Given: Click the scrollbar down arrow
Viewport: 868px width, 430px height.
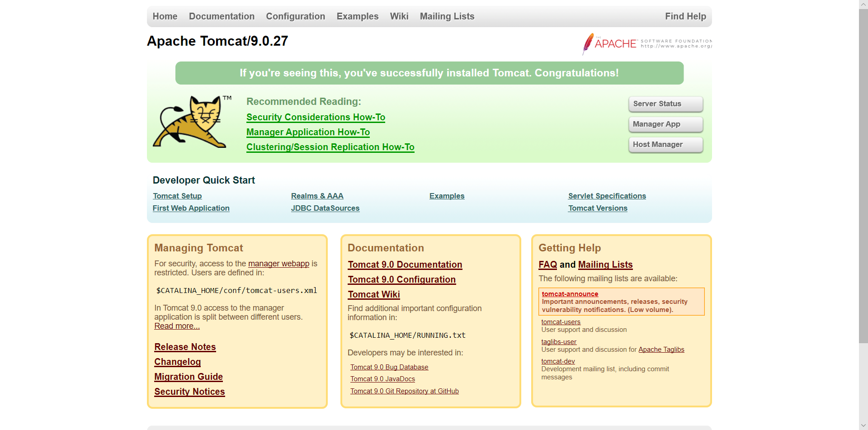Looking at the screenshot, I should pos(863,426).
